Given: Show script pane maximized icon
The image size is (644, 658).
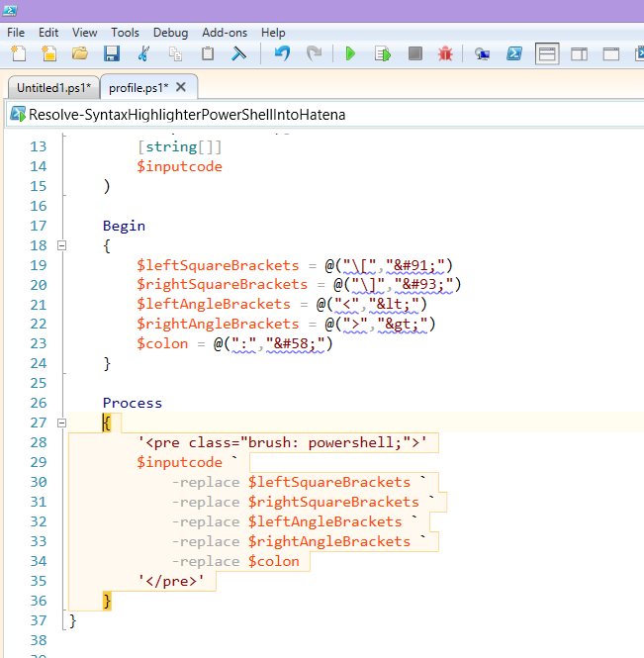Looking at the screenshot, I should point(610,53).
